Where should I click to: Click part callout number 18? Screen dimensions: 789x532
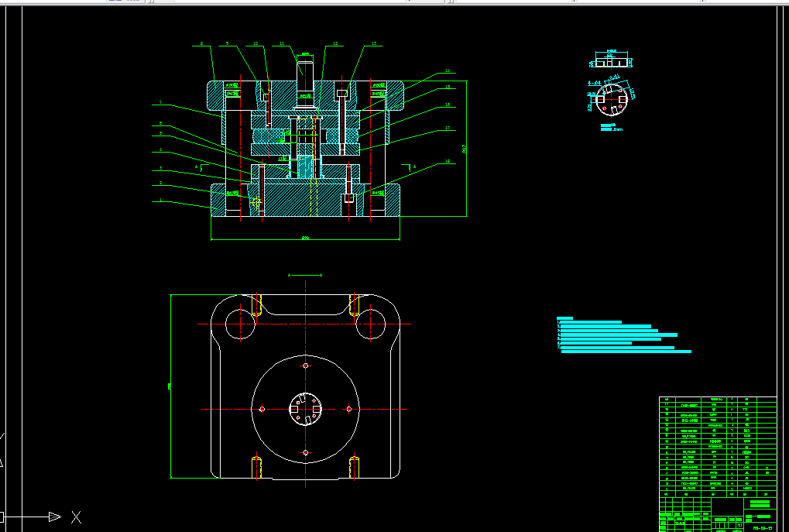pos(448,162)
